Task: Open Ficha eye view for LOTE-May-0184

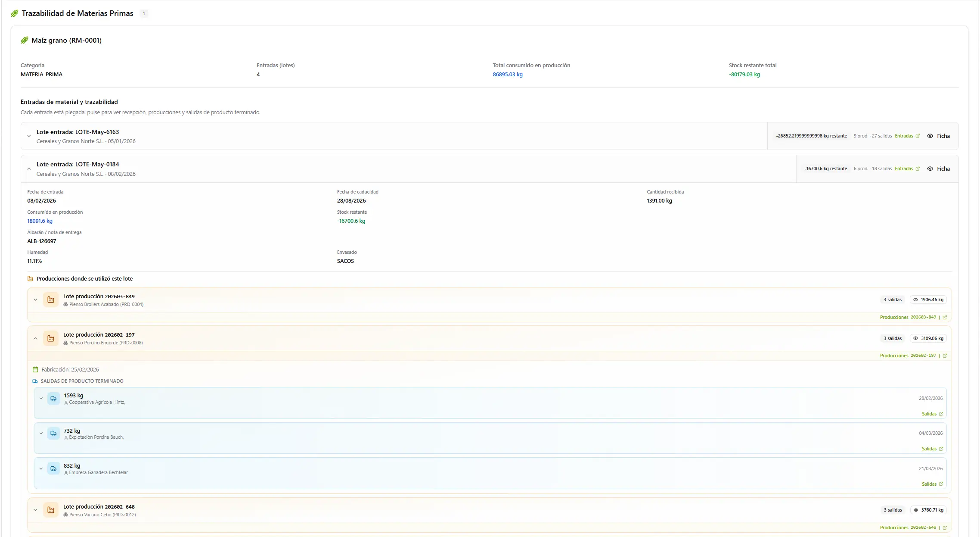Action: (938, 169)
